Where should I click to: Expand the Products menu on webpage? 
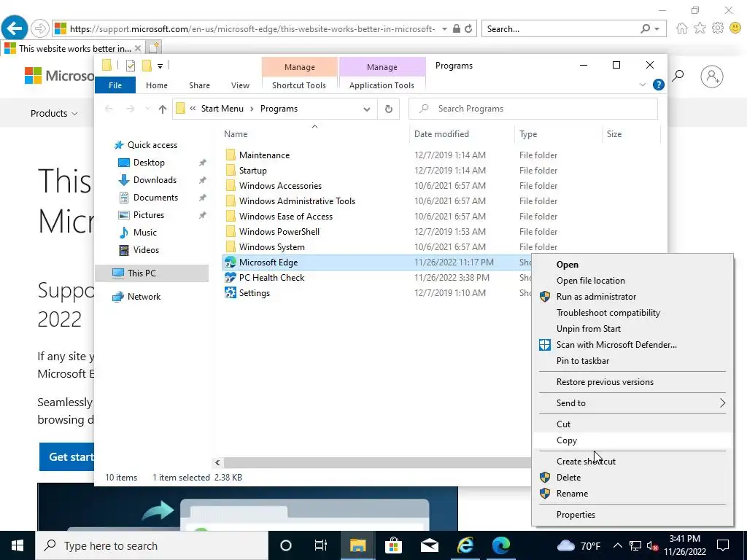[54, 113]
